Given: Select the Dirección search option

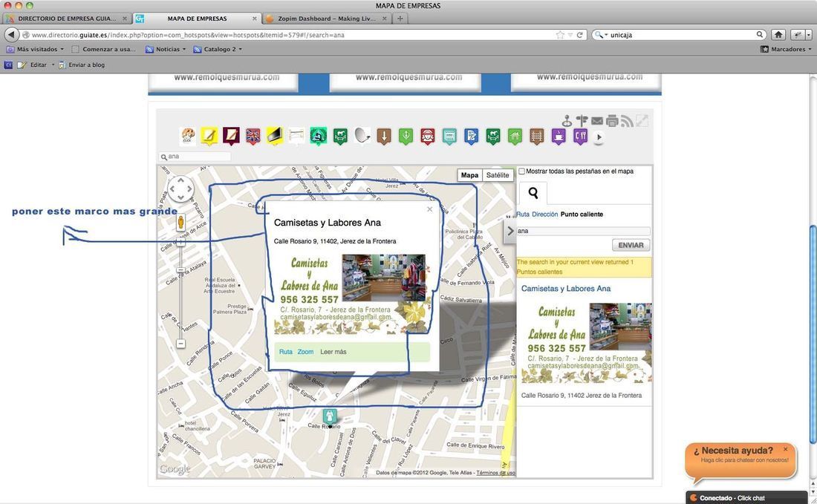Looking at the screenshot, I should coord(545,214).
